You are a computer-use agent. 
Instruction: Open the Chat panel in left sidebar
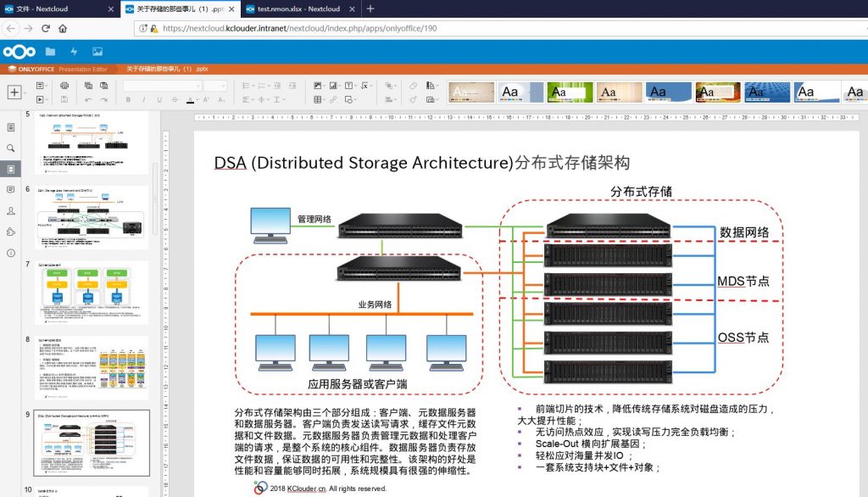coord(10,211)
